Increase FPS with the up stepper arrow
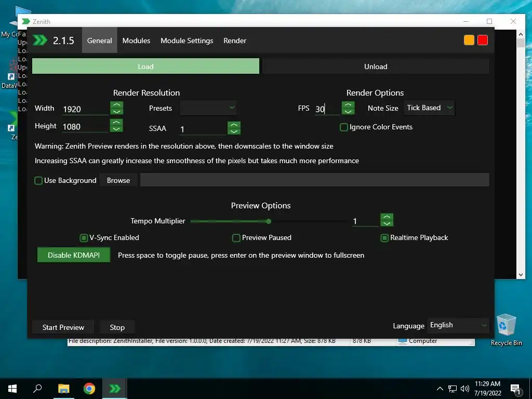Image resolution: width=532 pixels, height=399 pixels. pyautogui.click(x=348, y=105)
